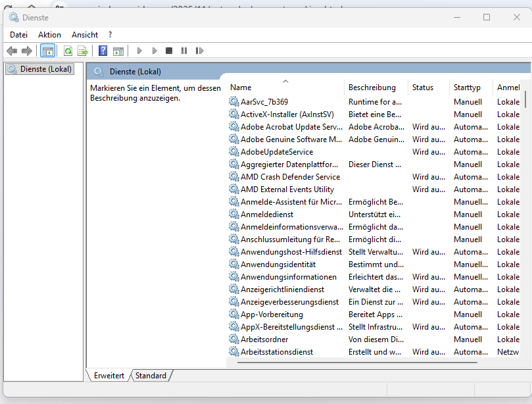The width and height of the screenshot is (532, 404).
Task: Click gear icon next to ActiveX-Installer
Action: point(233,114)
